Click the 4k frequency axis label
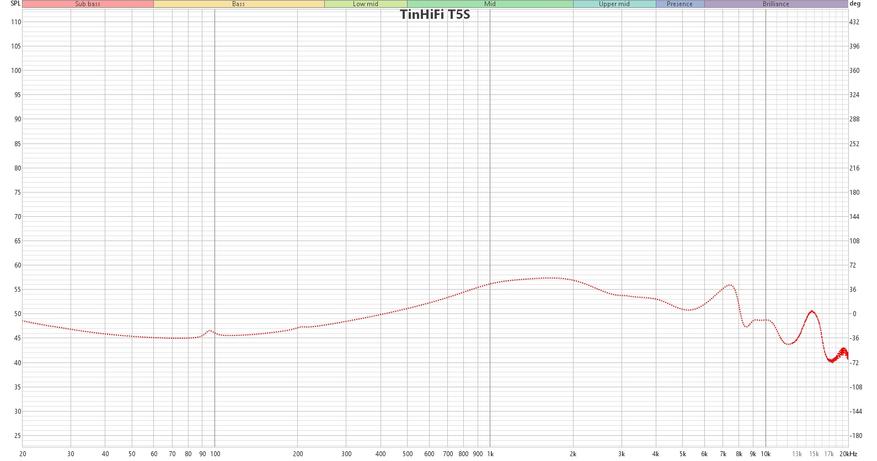Viewport: 877px width, 461px height. click(656, 454)
